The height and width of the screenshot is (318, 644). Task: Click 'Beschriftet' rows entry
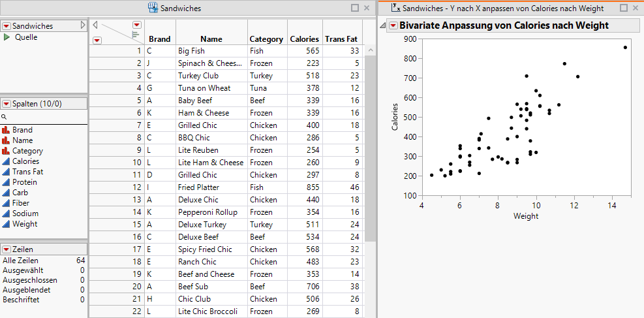[44, 300]
